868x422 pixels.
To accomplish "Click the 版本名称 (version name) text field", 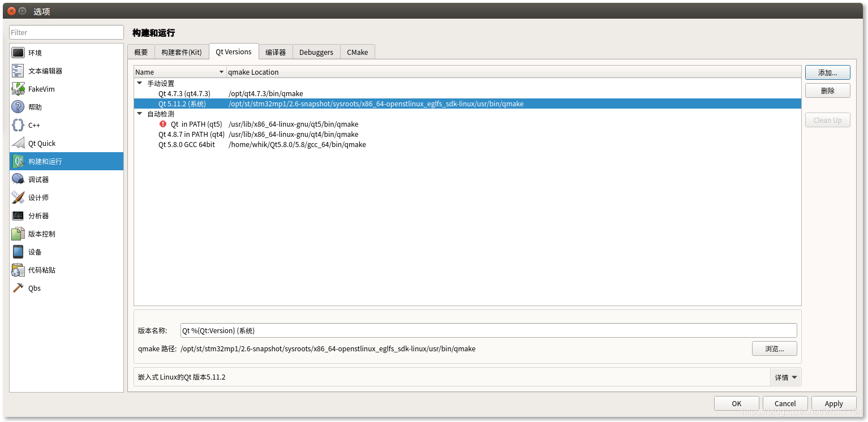I will [x=488, y=330].
